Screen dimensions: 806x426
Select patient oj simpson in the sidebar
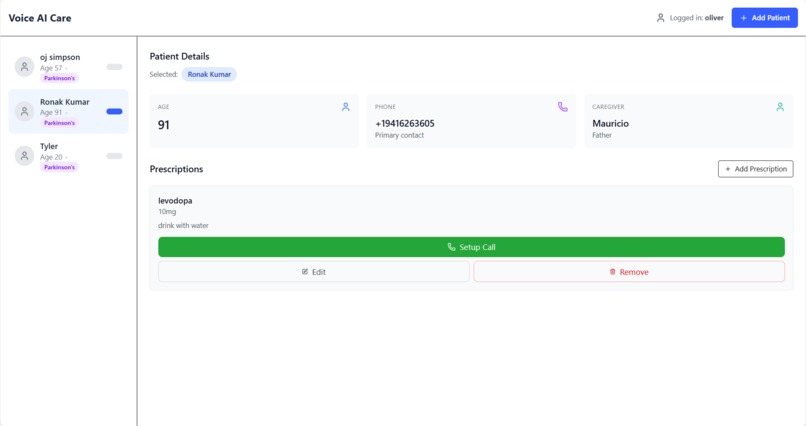pyautogui.click(x=68, y=67)
